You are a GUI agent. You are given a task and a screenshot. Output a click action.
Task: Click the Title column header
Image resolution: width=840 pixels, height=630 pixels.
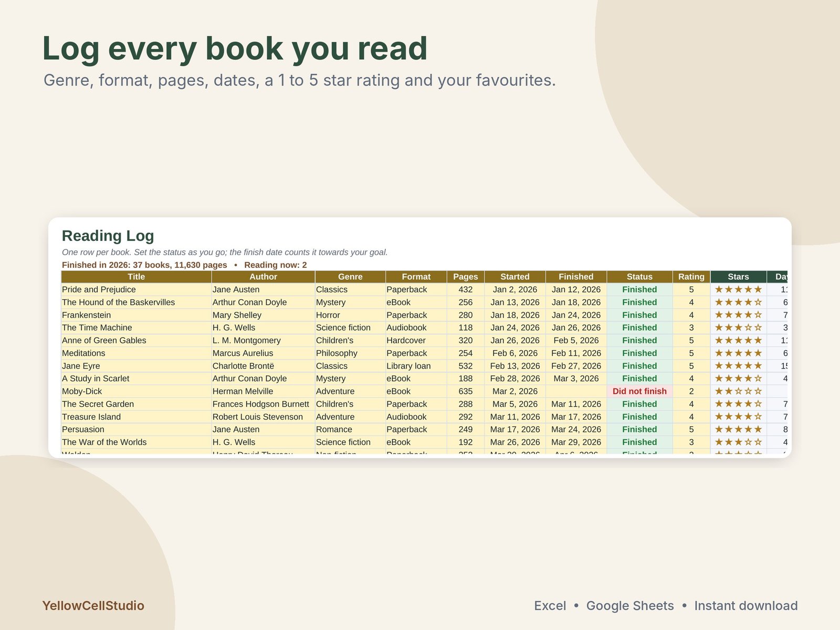click(x=136, y=277)
